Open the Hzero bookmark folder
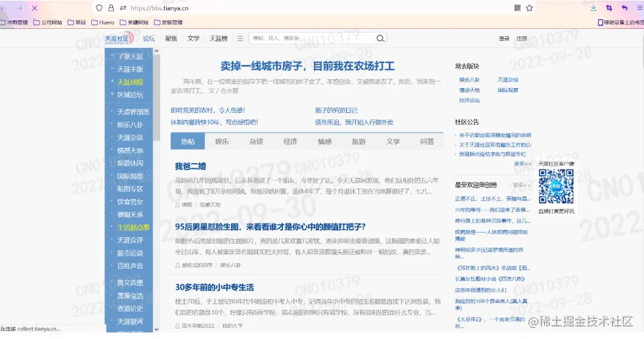Image resolution: width=644 pixels, height=339 pixels. point(102,22)
